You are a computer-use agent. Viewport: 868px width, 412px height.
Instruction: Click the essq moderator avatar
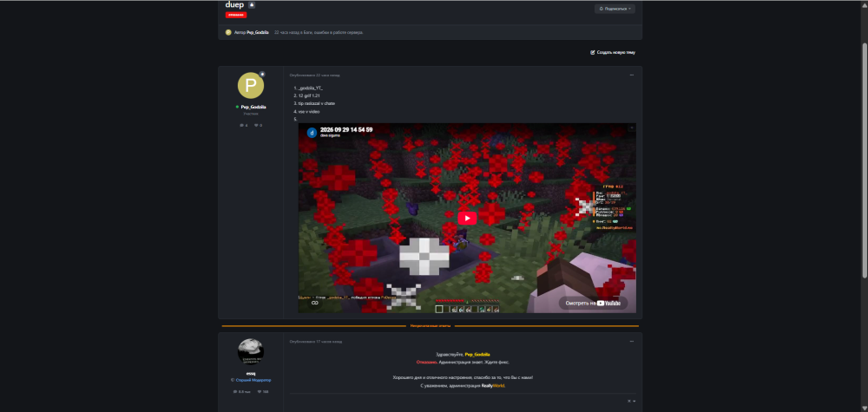point(251,352)
